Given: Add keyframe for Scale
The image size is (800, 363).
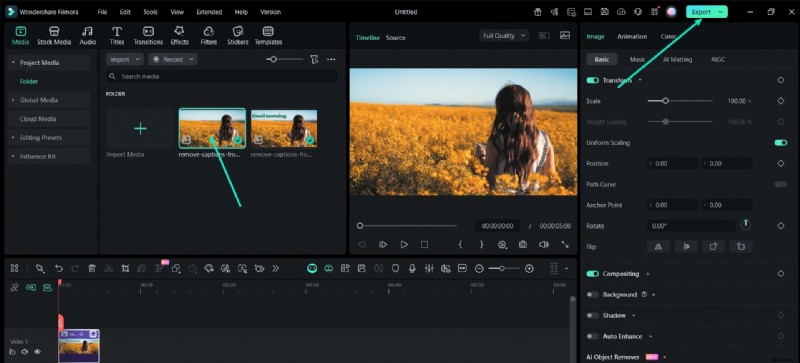Looking at the screenshot, I should point(781,101).
